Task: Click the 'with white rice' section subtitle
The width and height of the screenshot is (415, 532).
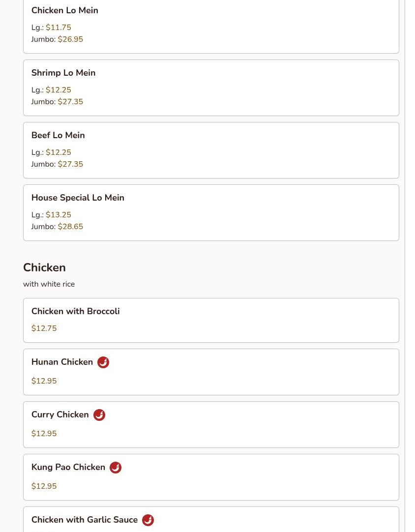Action: tap(49, 284)
